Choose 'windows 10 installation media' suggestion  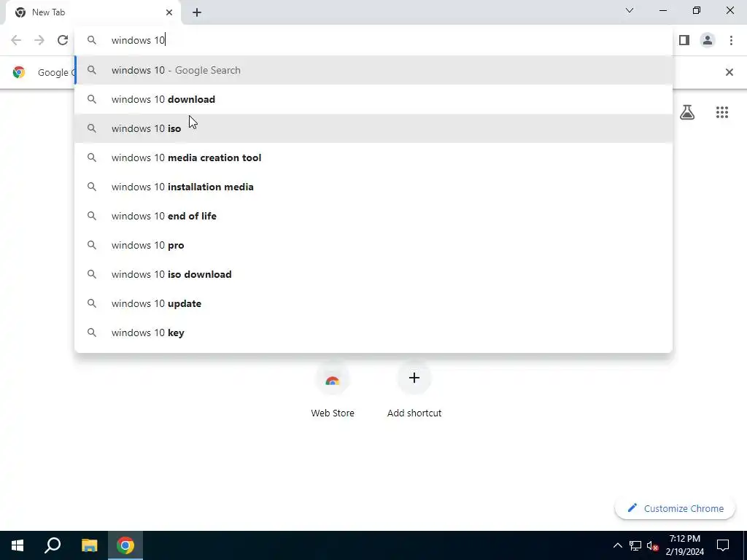pyautogui.click(x=373, y=187)
